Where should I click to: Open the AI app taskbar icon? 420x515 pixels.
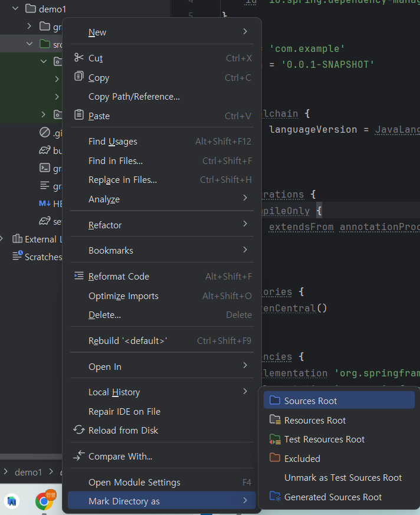coord(12,501)
